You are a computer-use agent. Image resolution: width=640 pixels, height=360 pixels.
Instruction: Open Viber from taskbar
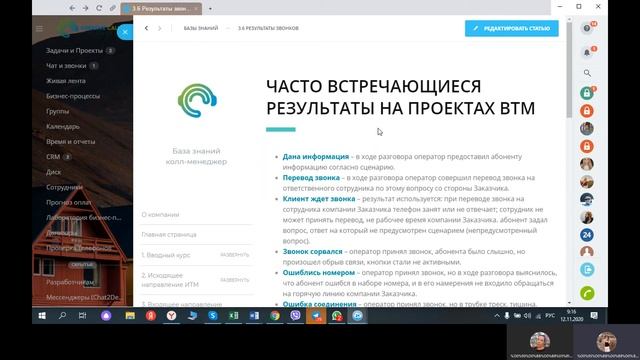[295, 316]
